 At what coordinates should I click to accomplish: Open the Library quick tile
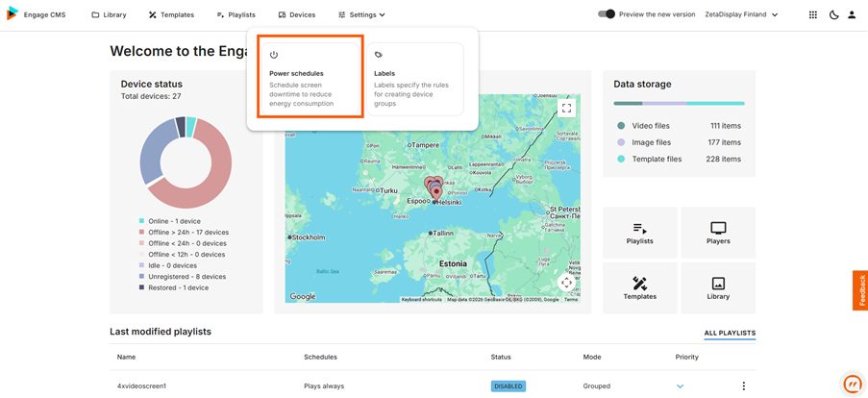click(718, 287)
